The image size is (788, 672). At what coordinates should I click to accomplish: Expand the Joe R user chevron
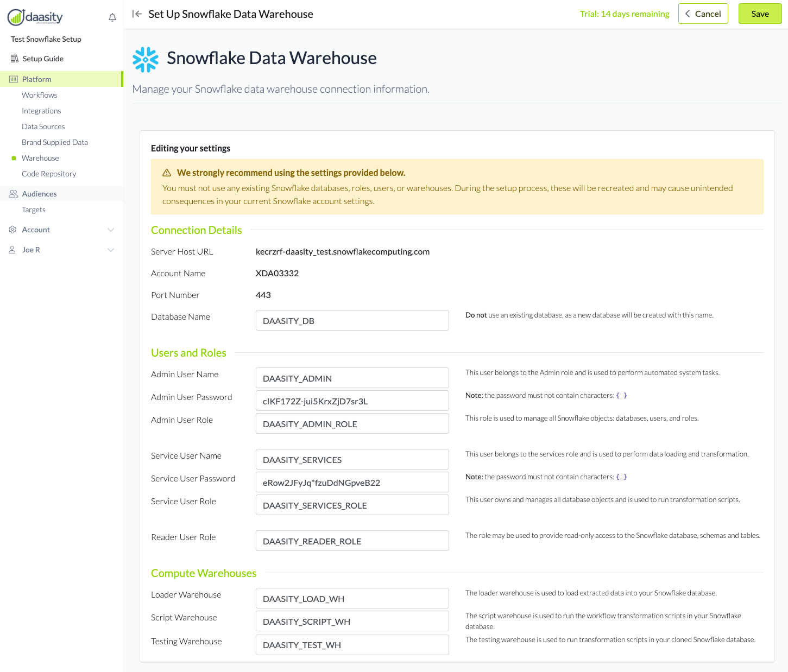(111, 250)
